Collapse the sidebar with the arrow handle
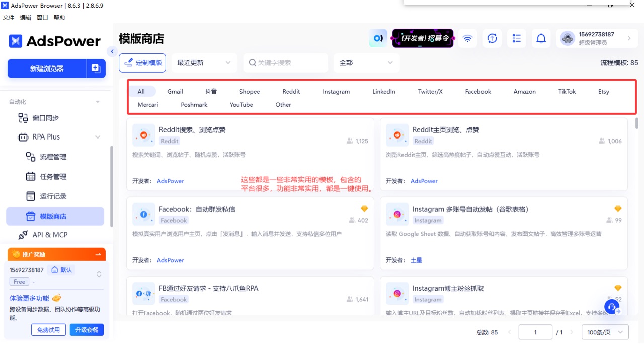 (112, 51)
